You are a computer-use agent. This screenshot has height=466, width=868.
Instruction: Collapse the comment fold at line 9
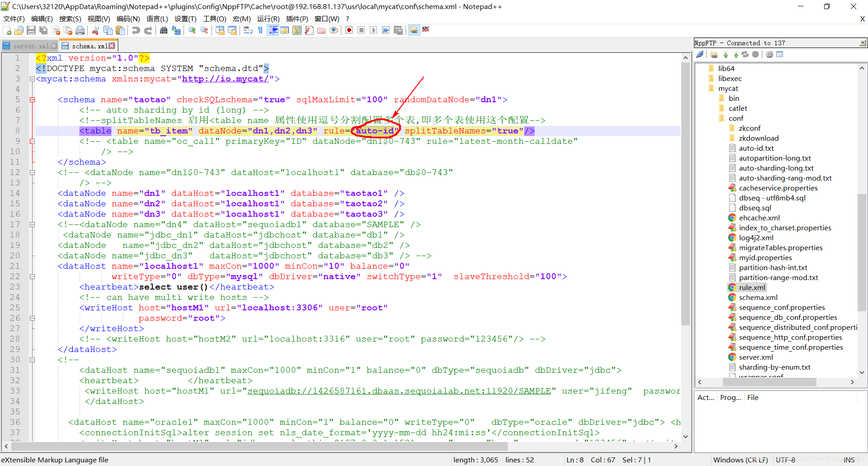tap(32, 141)
